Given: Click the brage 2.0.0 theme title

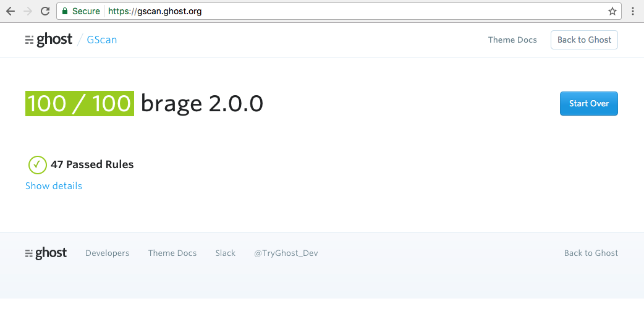Looking at the screenshot, I should tap(201, 104).
